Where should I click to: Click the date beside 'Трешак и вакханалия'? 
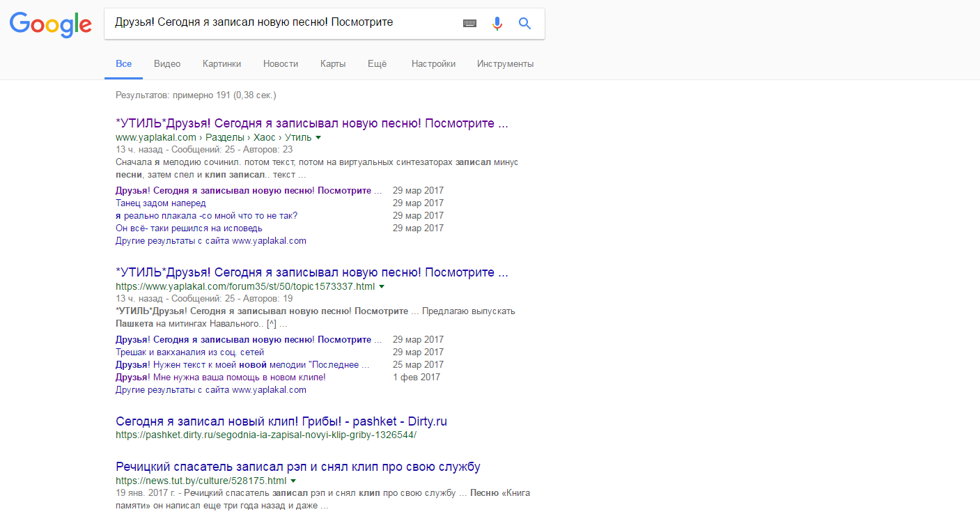tap(418, 352)
